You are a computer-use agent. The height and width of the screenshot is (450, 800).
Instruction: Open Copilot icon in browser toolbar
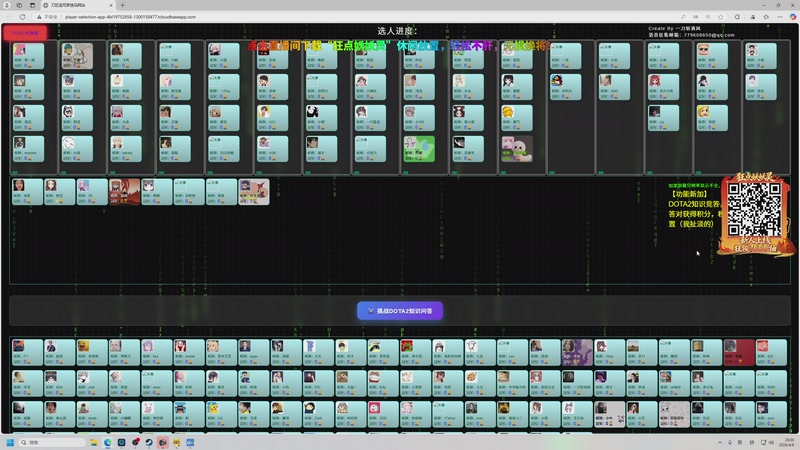pos(793,17)
